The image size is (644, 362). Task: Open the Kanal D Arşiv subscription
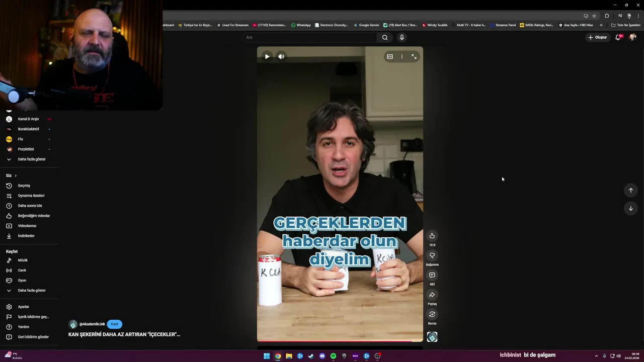pyautogui.click(x=29, y=119)
